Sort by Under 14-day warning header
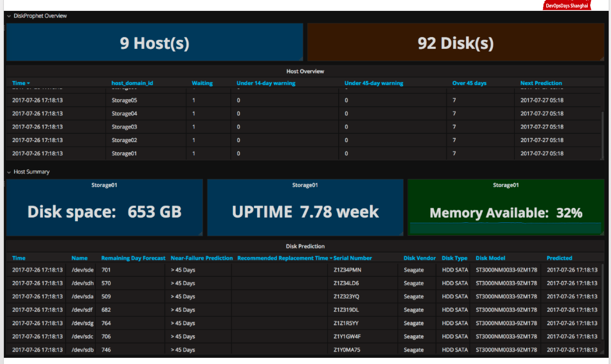This screenshot has width=611, height=364. click(266, 83)
